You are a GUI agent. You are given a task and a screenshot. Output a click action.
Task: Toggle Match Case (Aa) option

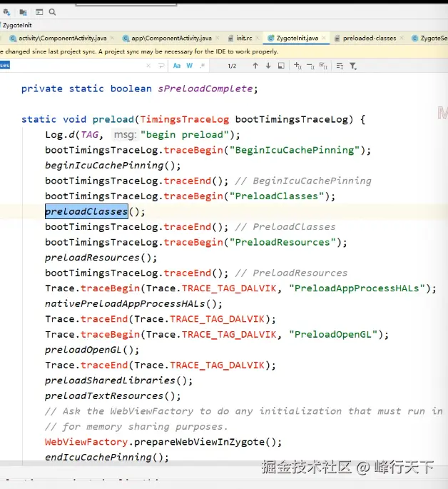click(177, 66)
